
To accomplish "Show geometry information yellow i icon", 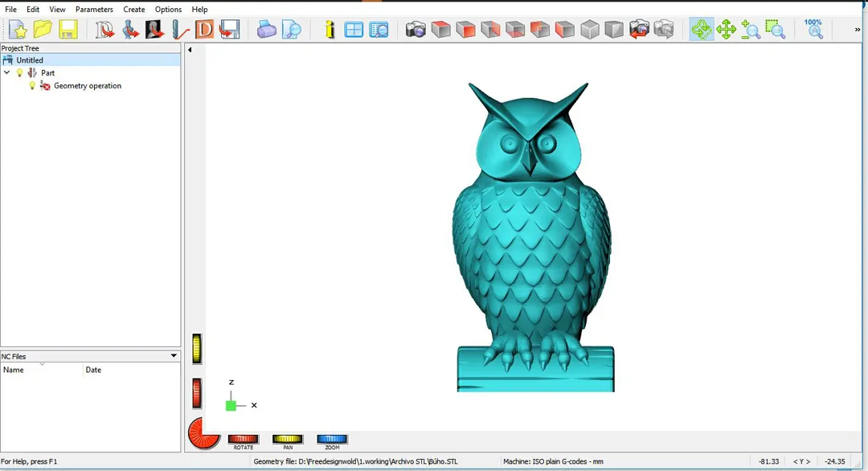I will [330, 29].
